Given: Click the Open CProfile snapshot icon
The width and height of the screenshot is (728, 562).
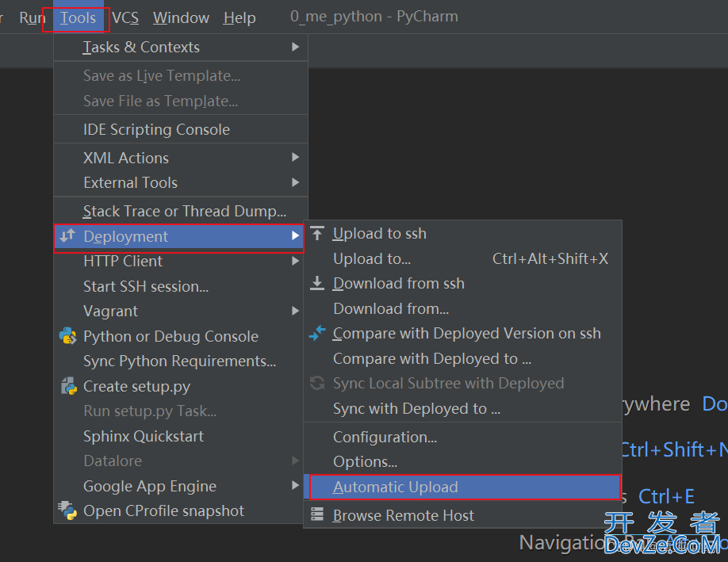Looking at the screenshot, I should tap(67, 510).
